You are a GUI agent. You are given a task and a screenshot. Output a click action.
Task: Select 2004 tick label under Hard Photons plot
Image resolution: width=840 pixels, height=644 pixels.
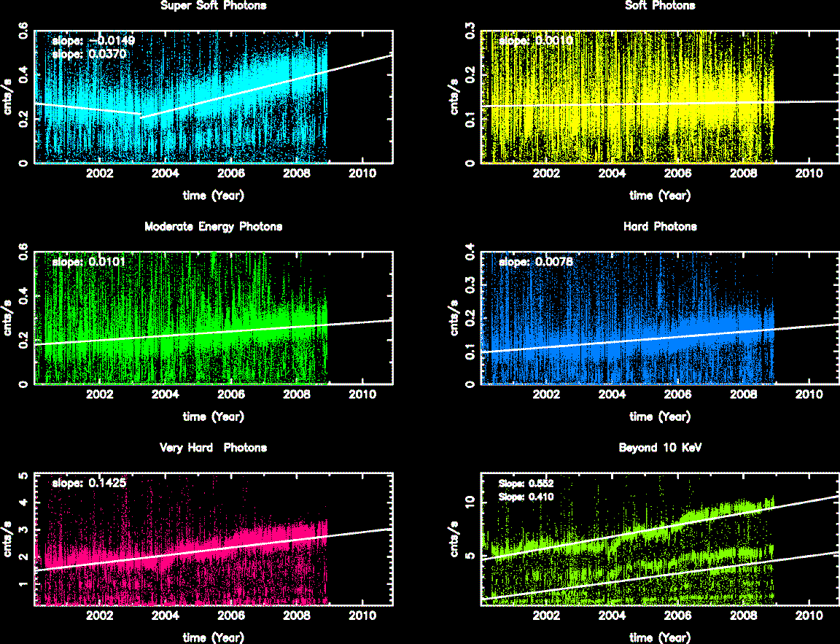[612, 395]
